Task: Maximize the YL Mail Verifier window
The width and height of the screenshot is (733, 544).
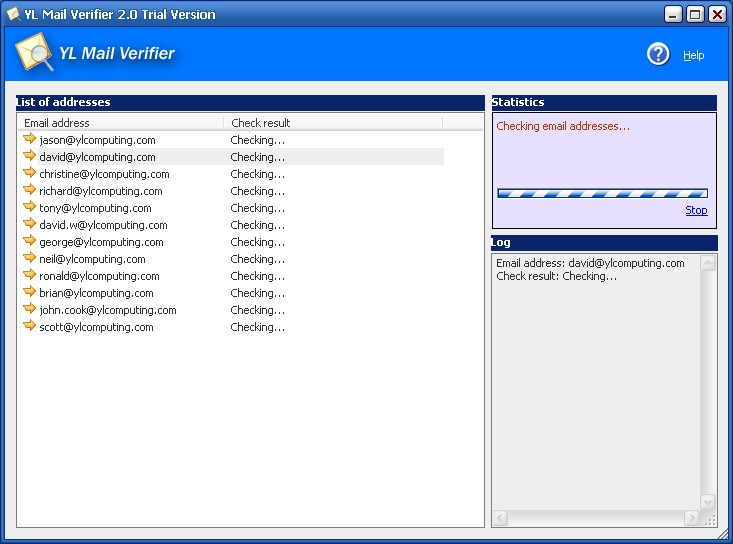Action: coord(695,14)
